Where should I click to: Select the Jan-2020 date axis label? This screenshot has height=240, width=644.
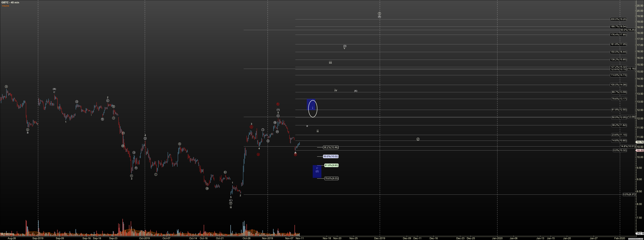coord(497,238)
